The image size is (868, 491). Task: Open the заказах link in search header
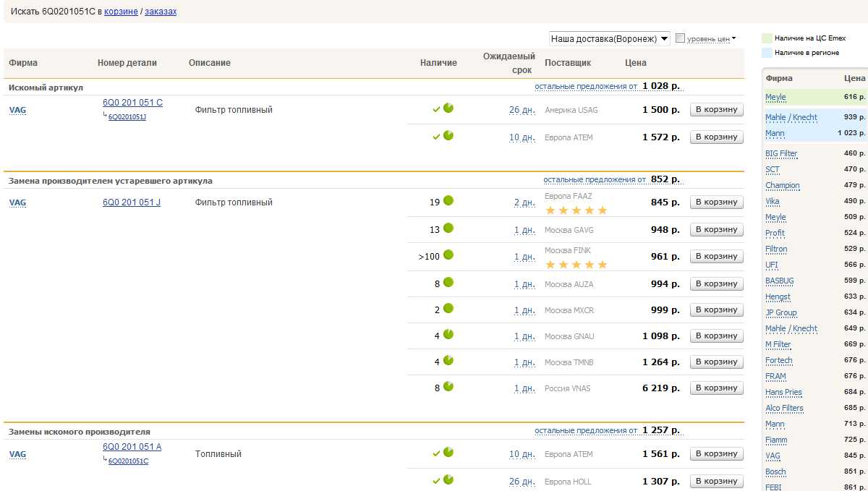coord(161,12)
